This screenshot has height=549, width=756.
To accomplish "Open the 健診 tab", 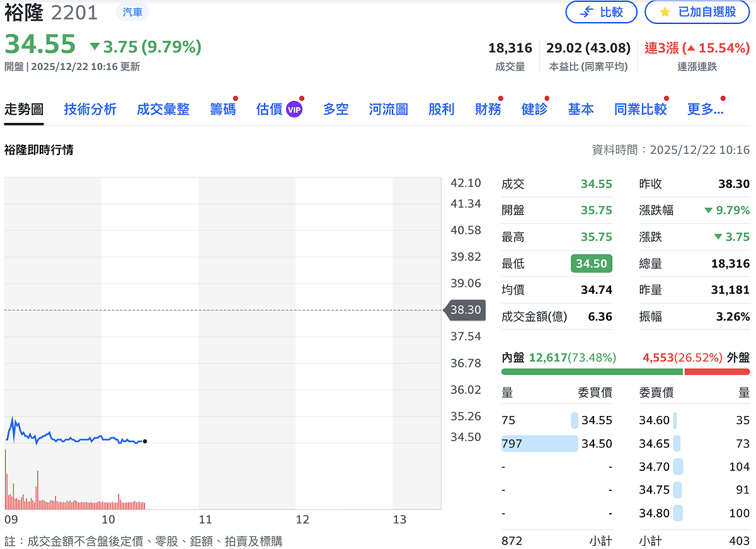I will [x=534, y=109].
